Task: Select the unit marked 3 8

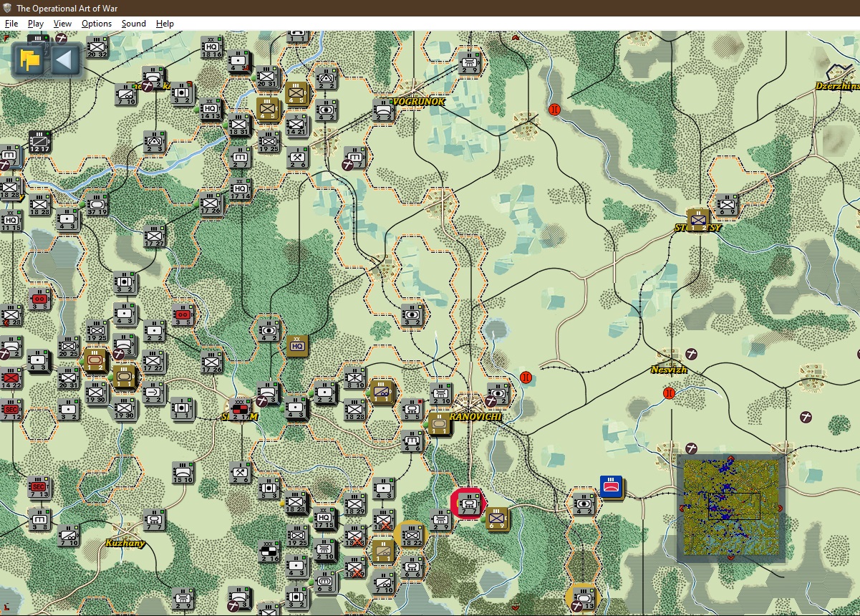Action: tap(39, 519)
